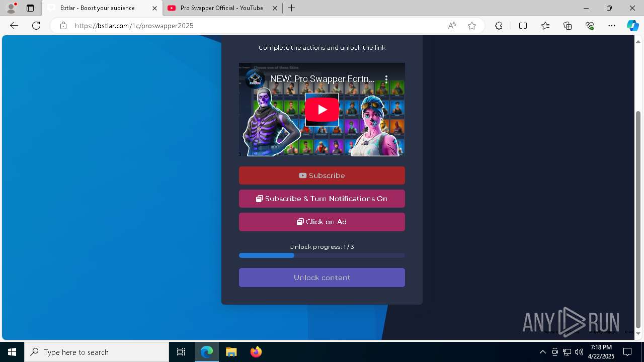
Task: Close the Bstlar tab
Action: coord(155,8)
